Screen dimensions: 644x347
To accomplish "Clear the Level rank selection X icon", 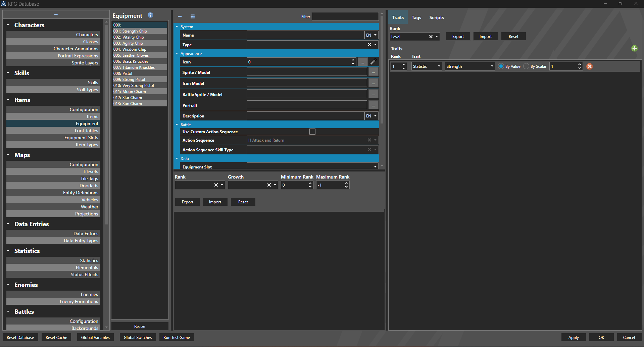I will coord(431,37).
